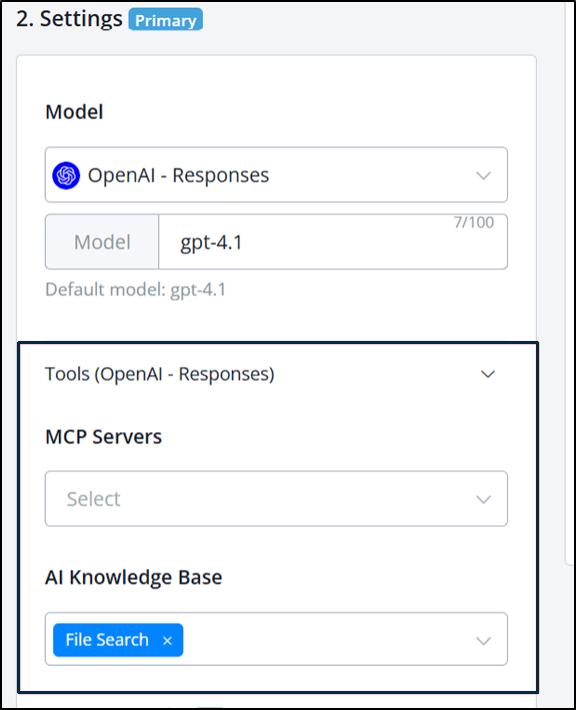Open the MCP Servers dropdown arrow
The height and width of the screenshot is (710, 576).
484,499
